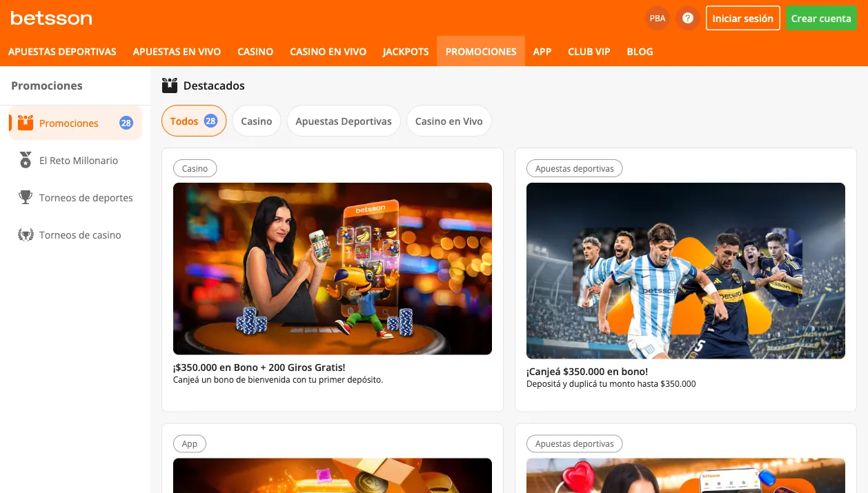Screen dimensions: 868x493
Task: Click the Destacados heading text
Action: pos(214,85)
